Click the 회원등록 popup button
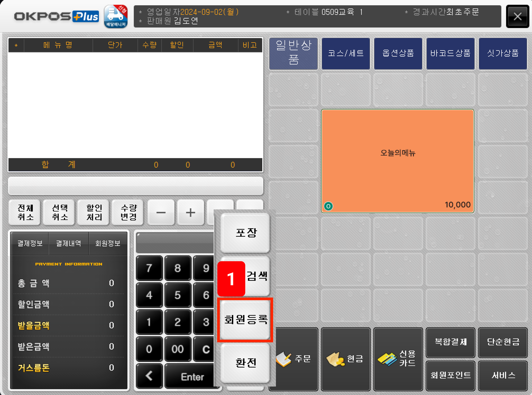This screenshot has height=395, width=532. coord(245,319)
